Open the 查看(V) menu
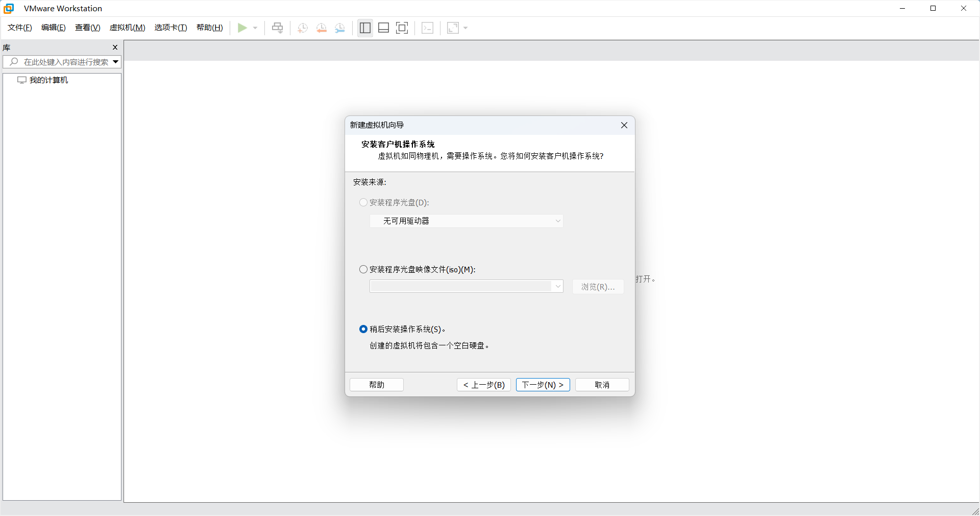Viewport: 980px width, 516px height. [x=88, y=28]
